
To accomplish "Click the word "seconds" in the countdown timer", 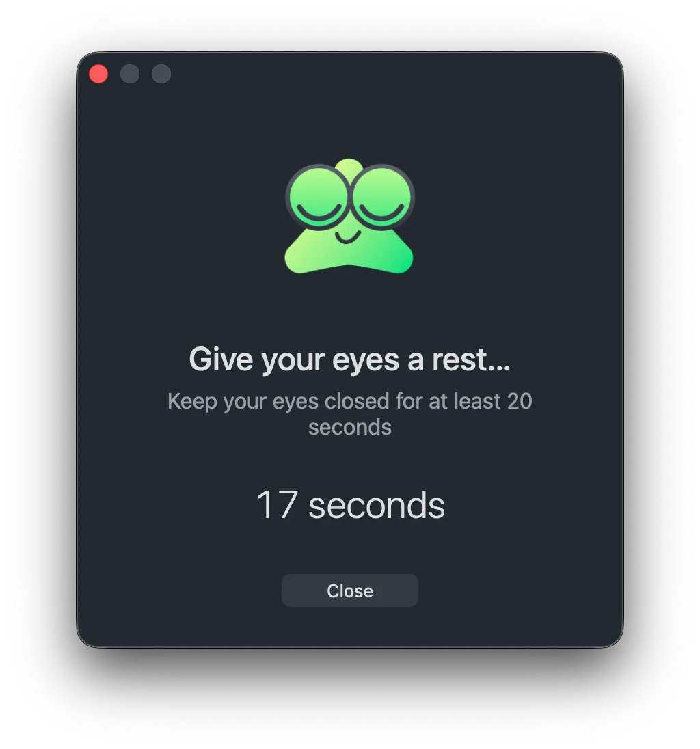I will (x=377, y=506).
